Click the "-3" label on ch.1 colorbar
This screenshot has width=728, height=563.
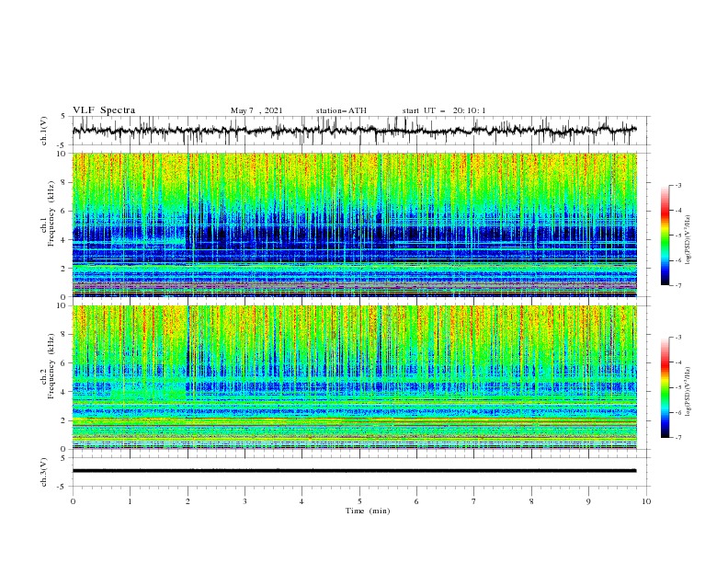(x=678, y=185)
